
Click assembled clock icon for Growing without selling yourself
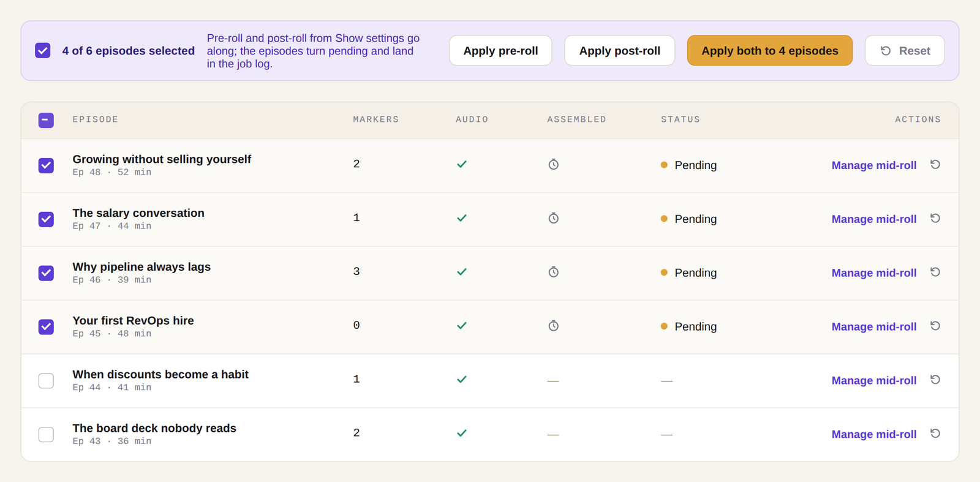(x=553, y=164)
